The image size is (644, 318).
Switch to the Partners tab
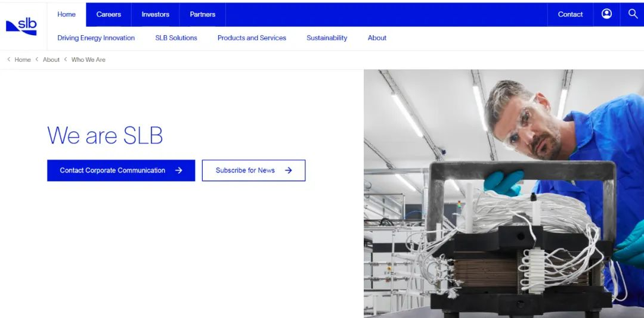pyautogui.click(x=203, y=14)
